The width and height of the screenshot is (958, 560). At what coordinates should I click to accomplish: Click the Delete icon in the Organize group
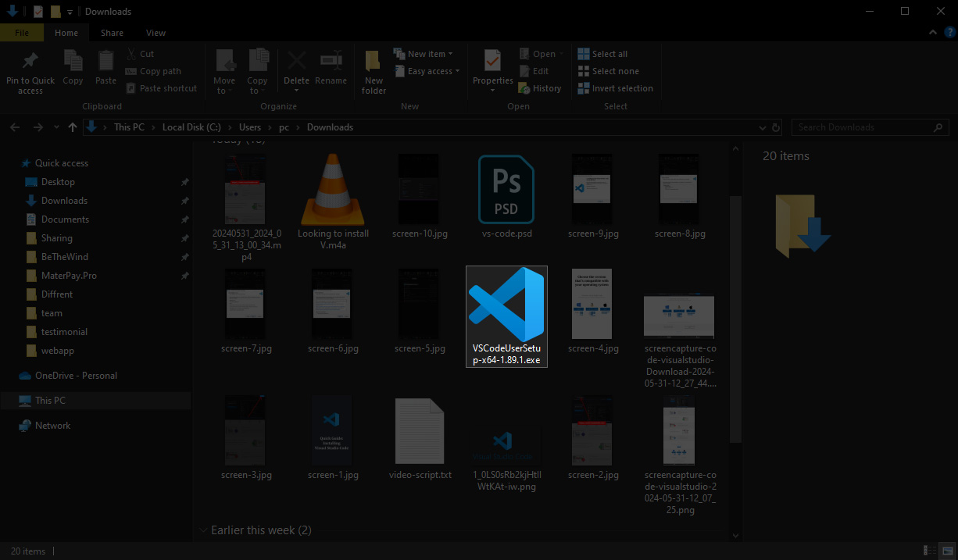[x=296, y=61]
